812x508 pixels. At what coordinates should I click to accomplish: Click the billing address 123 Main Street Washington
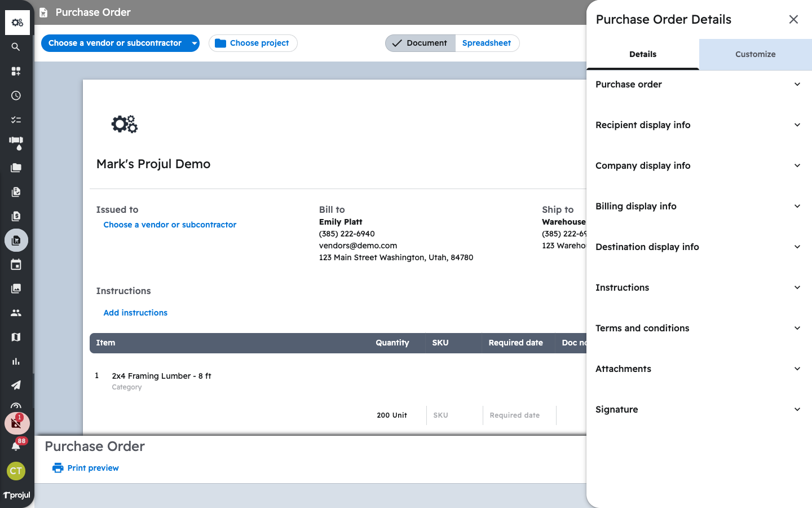click(x=396, y=257)
